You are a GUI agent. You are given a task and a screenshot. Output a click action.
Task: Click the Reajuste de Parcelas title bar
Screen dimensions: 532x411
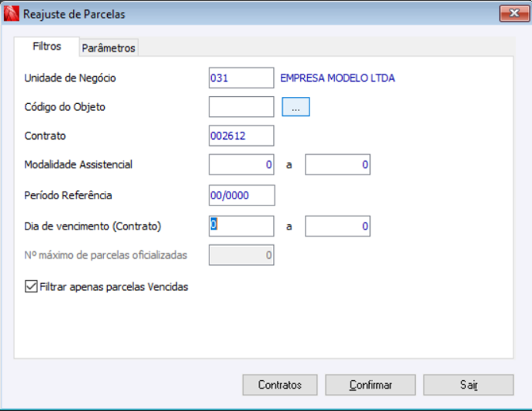tap(233, 14)
